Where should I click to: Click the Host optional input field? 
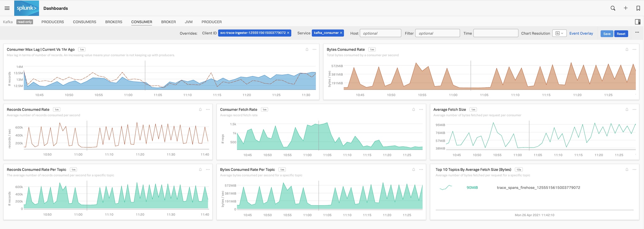pyautogui.click(x=380, y=33)
